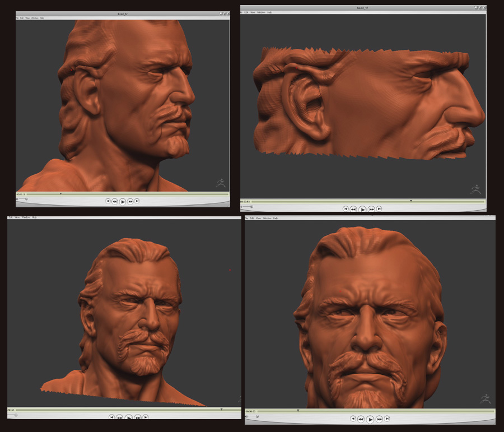Click the head_17 title in top-right window
The width and height of the screenshot is (504, 432).
[x=362, y=8]
